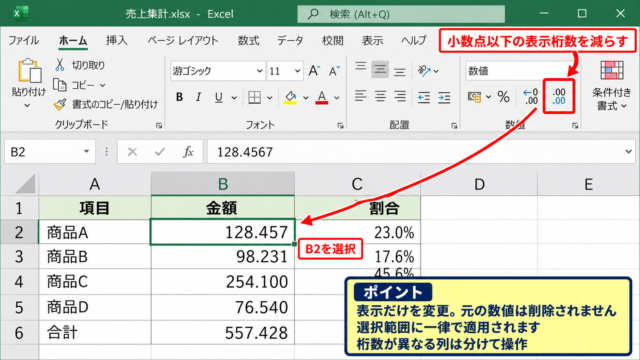Switch to the 挿入 tab
Image resolution: width=640 pixels, height=360 pixels.
117,40
